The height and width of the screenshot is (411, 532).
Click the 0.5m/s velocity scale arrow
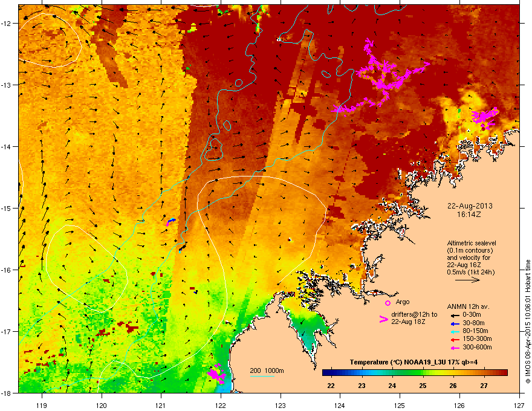point(467,280)
